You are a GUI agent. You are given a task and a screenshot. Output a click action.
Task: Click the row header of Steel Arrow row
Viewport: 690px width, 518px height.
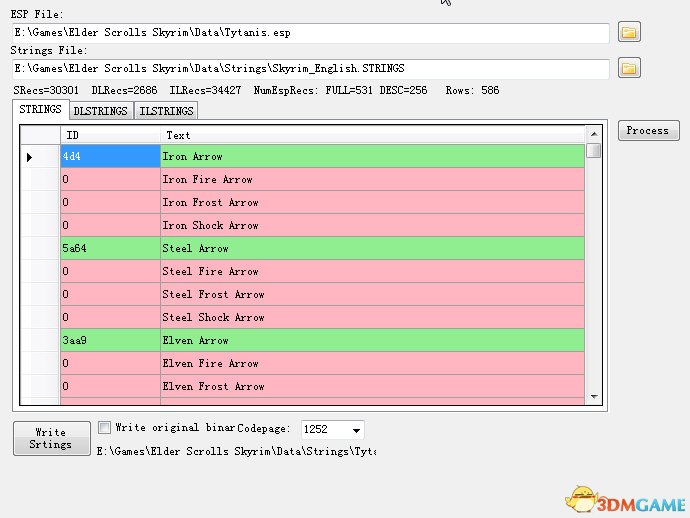(40, 248)
